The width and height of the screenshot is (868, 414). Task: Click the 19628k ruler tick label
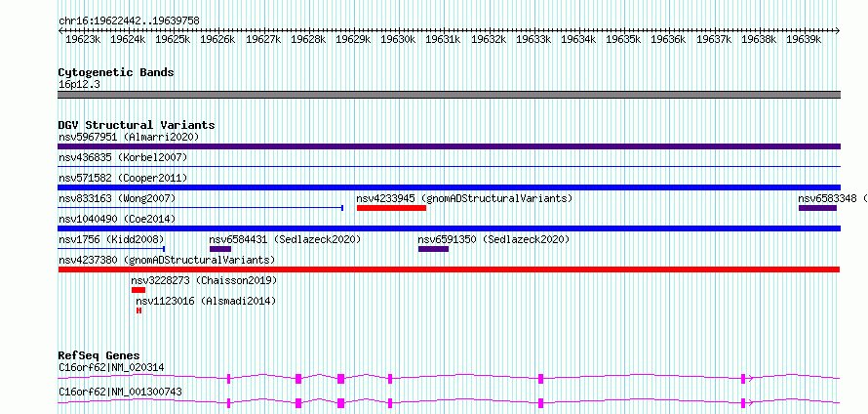click(x=308, y=39)
